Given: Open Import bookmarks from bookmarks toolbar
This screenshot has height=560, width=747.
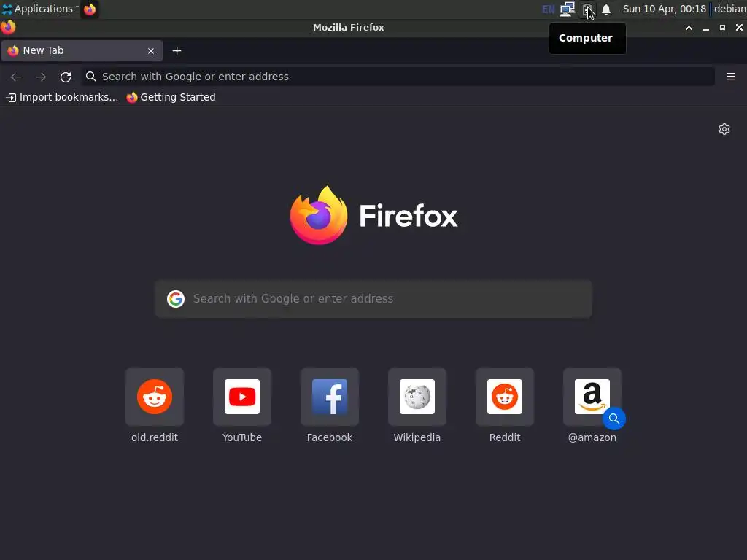Looking at the screenshot, I should [x=62, y=97].
